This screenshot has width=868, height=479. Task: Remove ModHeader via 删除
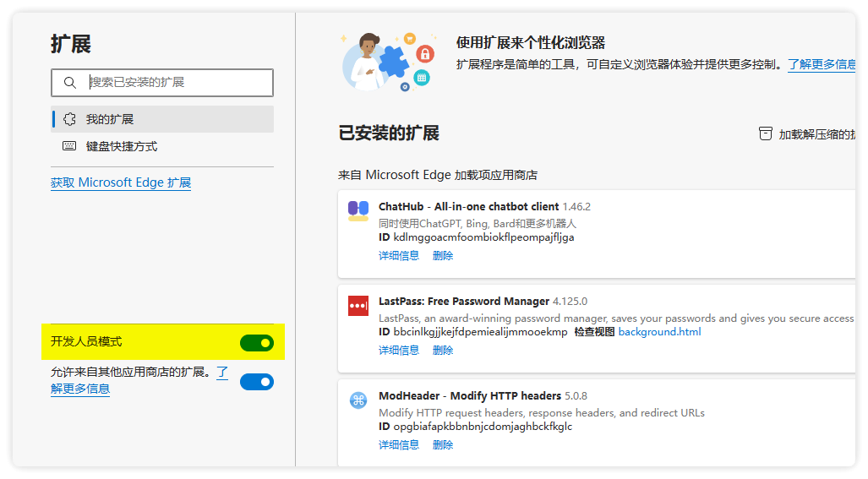(443, 444)
